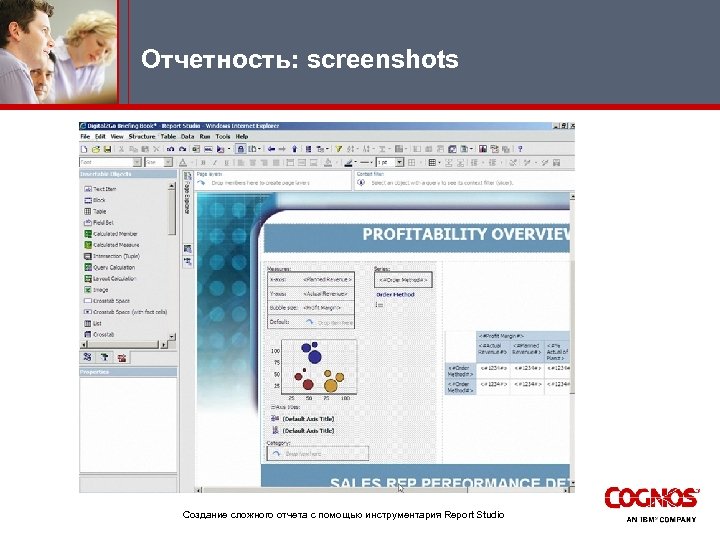
Task: Toggle Underline formatting button
Action: pos(226,163)
